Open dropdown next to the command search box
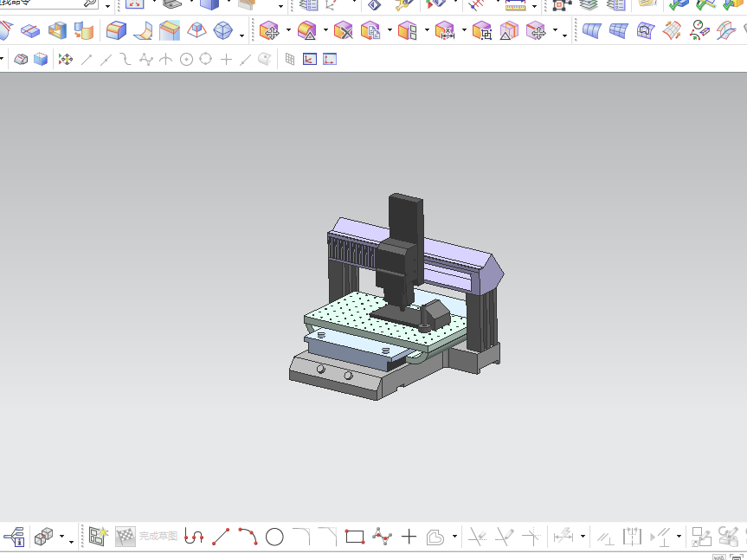747x560 pixels. pyautogui.click(x=107, y=6)
